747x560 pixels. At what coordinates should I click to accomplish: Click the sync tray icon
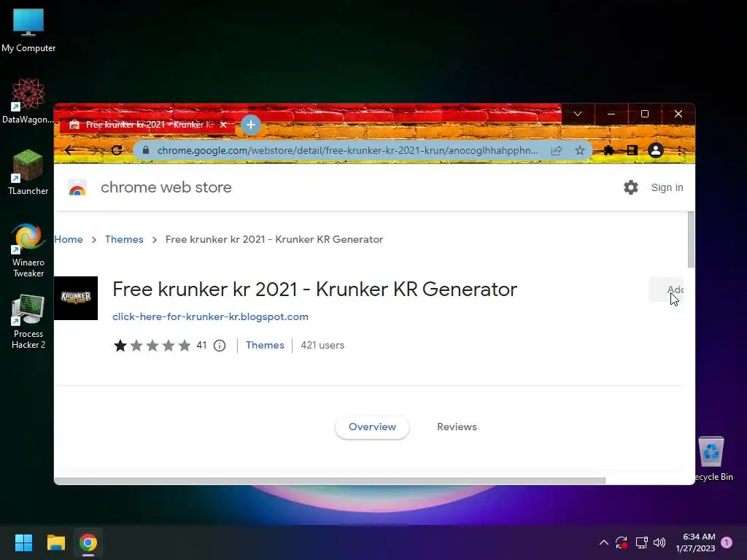coord(622,542)
